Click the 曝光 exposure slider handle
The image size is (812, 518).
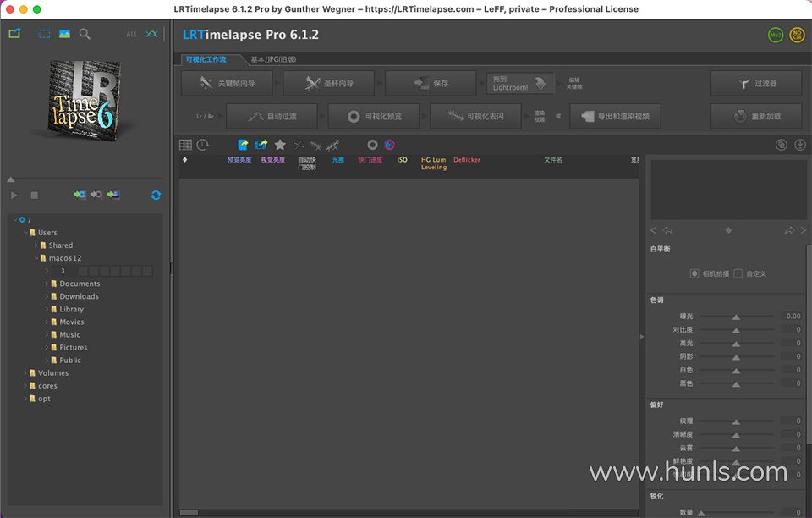(x=736, y=317)
